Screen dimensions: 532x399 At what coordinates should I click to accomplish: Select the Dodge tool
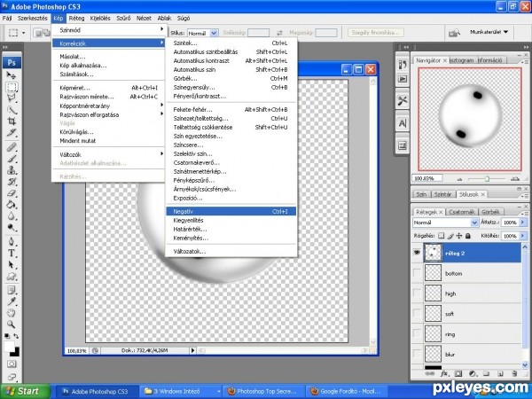point(12,227)
